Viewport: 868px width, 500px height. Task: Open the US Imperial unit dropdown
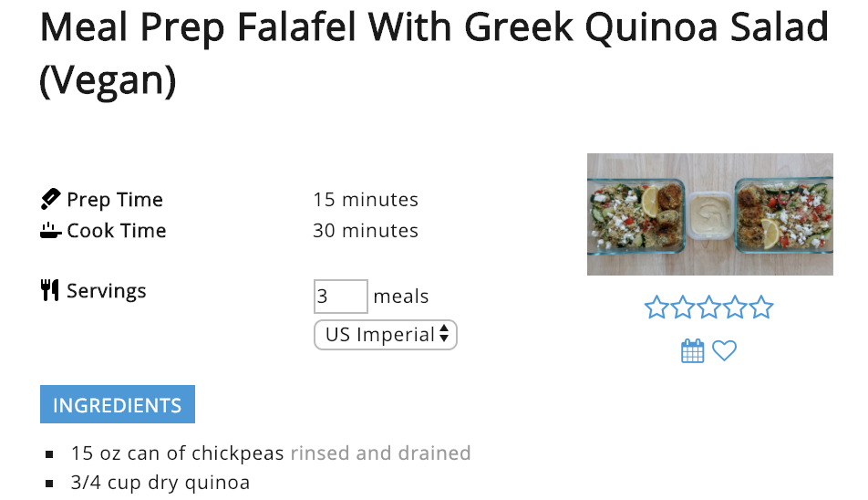(x=386, y=335)
